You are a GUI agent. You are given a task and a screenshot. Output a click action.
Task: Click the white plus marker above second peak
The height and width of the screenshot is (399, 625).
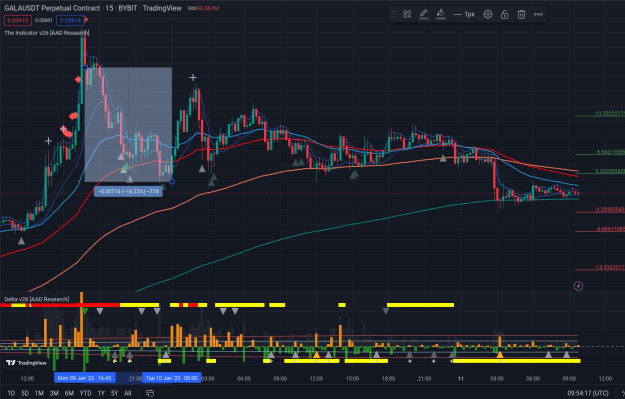[193, 77]
